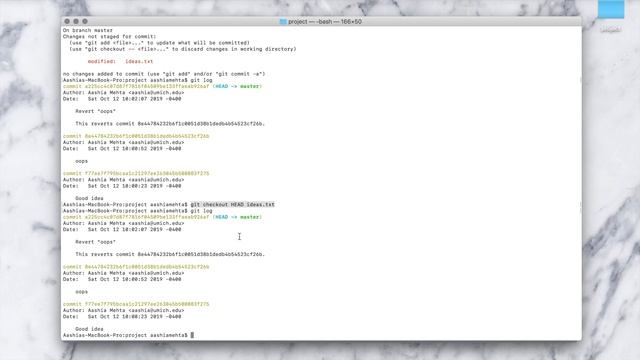Click the first 'This reverts commit 8e44784...' line
640x360 pixels.
click(170, 124)
